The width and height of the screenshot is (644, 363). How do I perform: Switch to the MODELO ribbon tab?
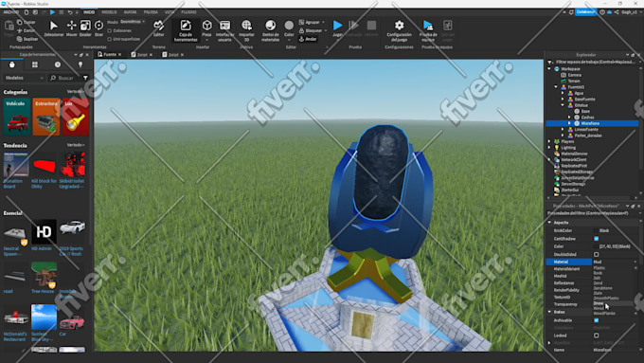(109, 12)
